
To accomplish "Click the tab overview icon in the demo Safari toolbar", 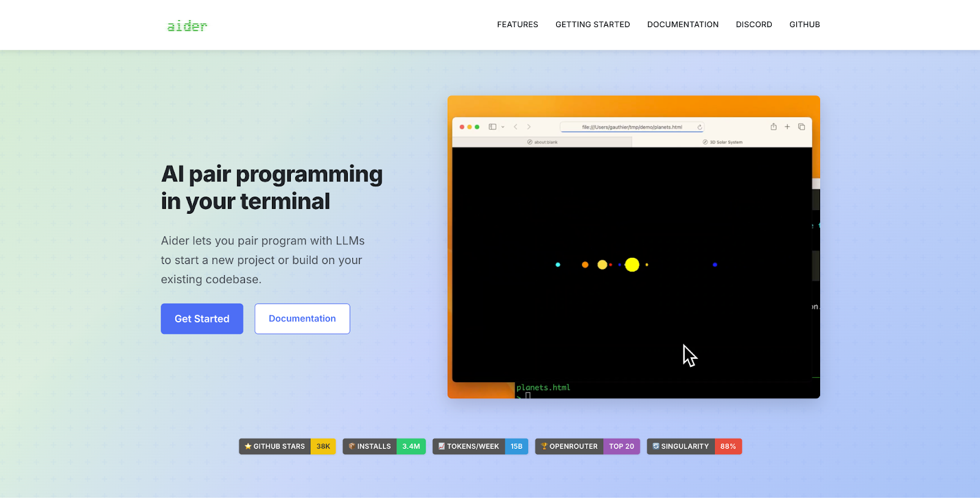I will [x=801, y=127].
